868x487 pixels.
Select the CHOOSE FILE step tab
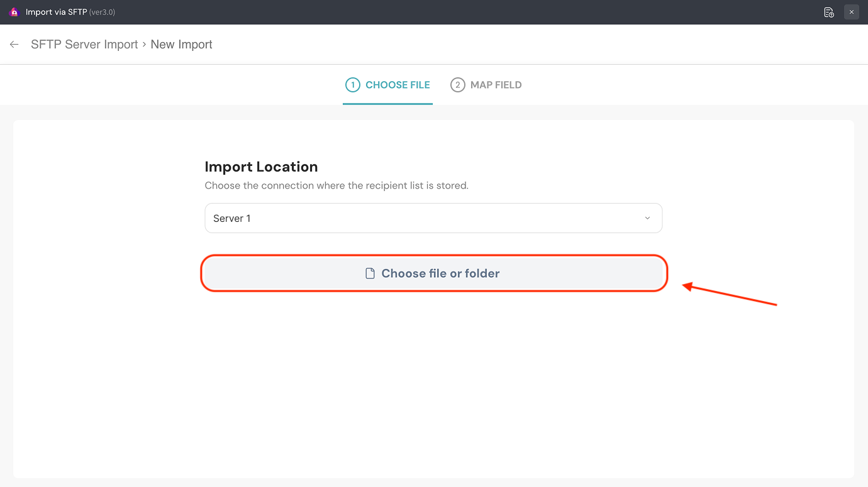click(398, 85)
